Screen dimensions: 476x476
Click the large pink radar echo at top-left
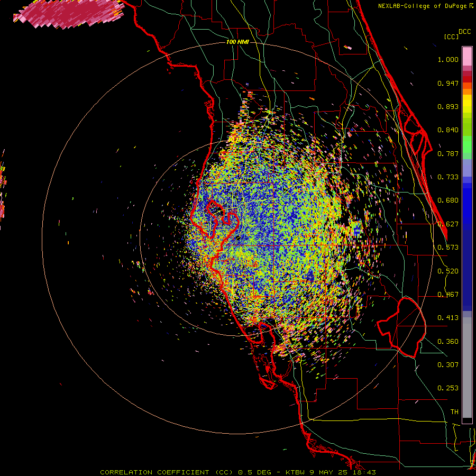tap(68, 14)
